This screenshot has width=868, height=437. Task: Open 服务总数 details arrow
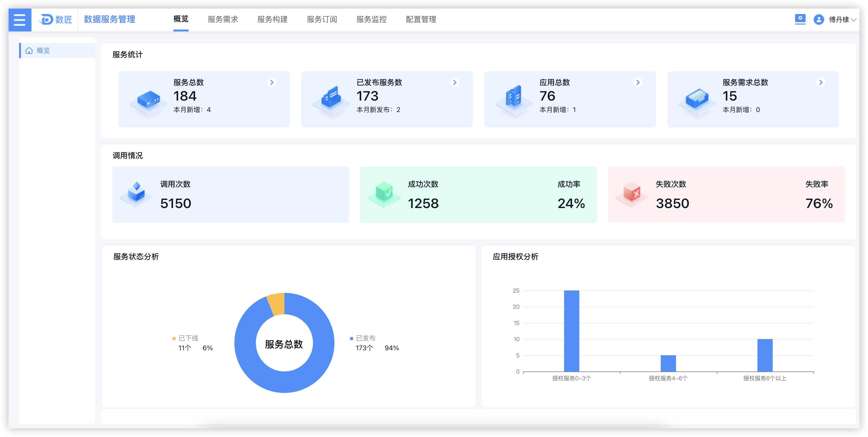click(272, 82)
